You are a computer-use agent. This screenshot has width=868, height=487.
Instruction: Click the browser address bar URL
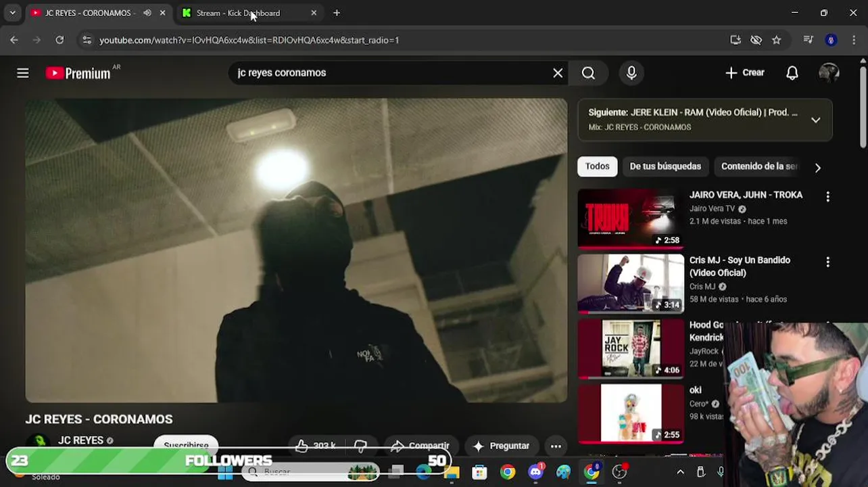tap(249, 40)
